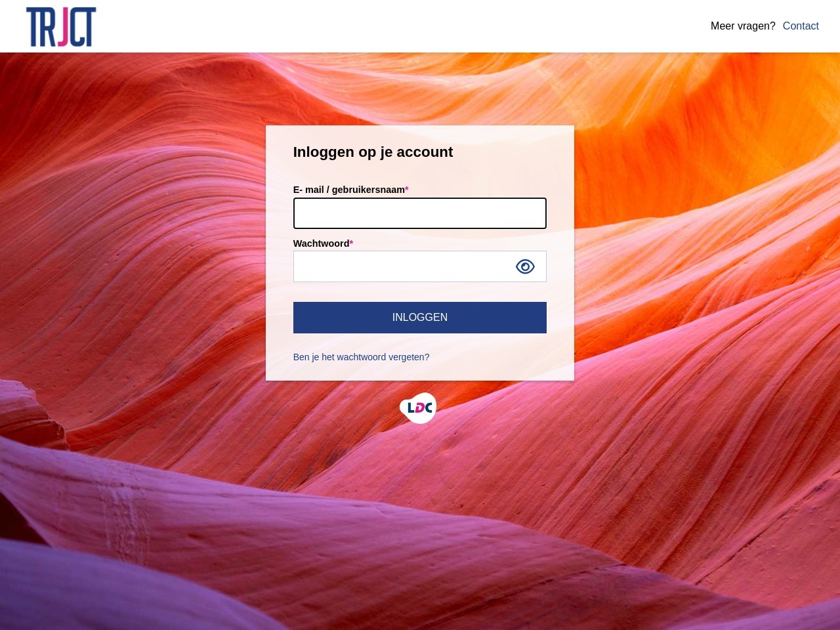
Task: Click the LDC logo below form
Action: 418,408
